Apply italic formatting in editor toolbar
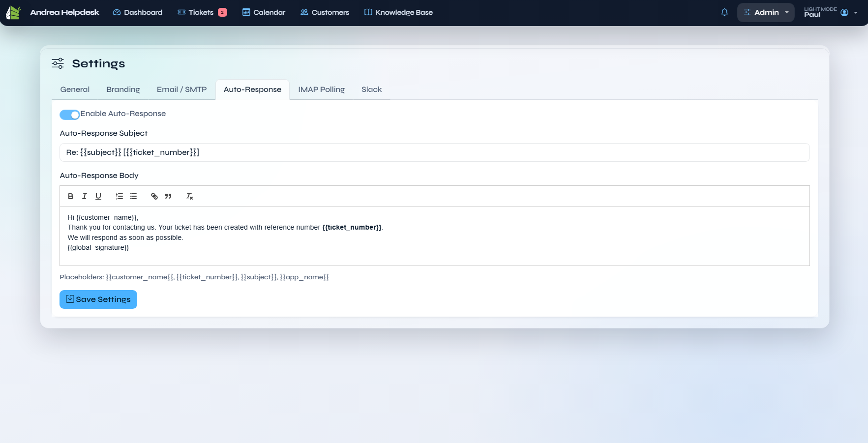 pos(84,196)
